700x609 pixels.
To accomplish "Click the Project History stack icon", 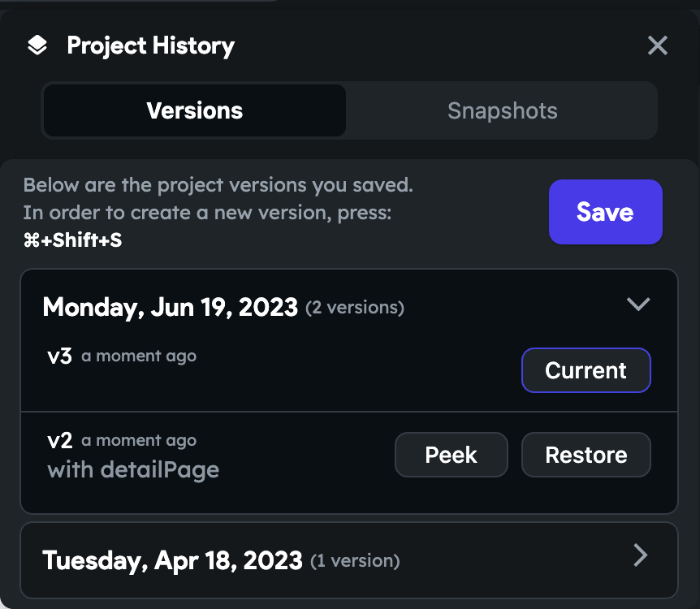I will pos(37,45).
